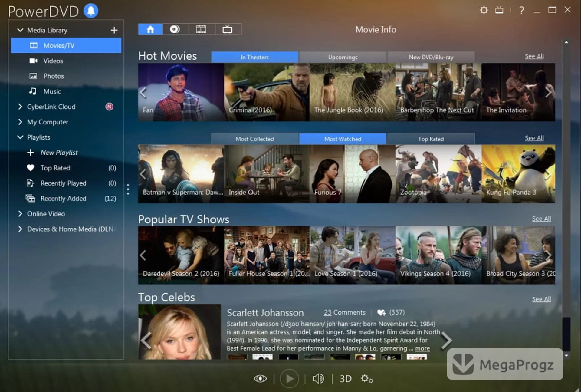Open The Invitation thumbnail
This screenshot has height=392, width=581.
(x=518, y=92)
